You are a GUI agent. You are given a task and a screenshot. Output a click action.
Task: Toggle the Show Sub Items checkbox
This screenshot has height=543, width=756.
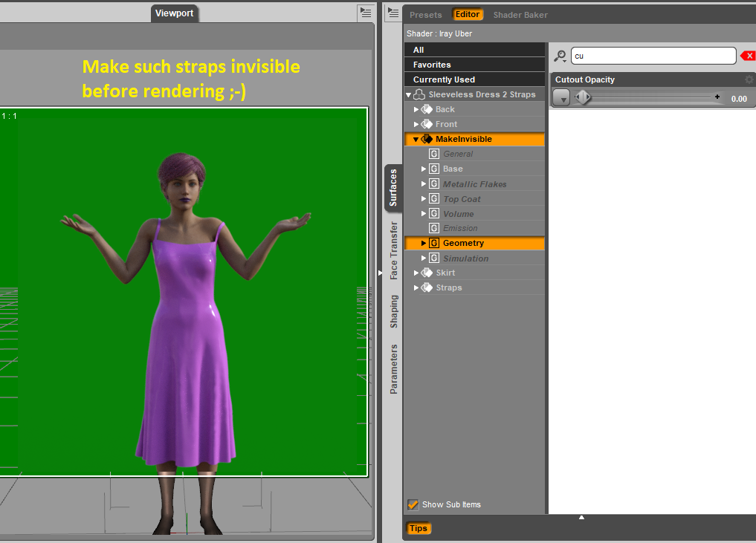tap(413, 504)
